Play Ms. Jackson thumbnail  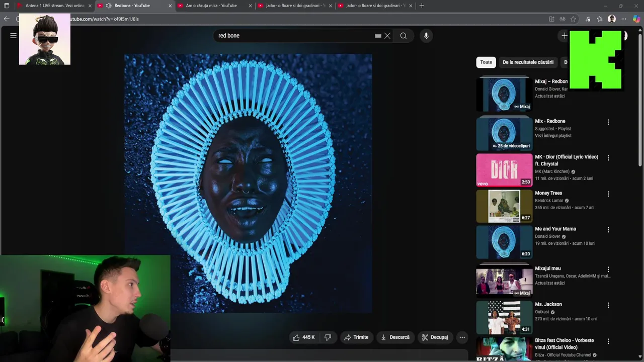point(504,317)
